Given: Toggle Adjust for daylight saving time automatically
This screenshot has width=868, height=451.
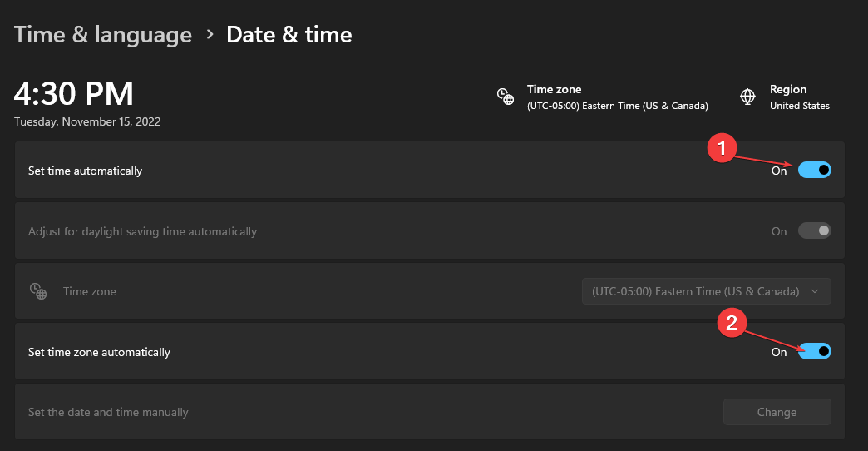Looking at the screenshot, I should (814, 231).
